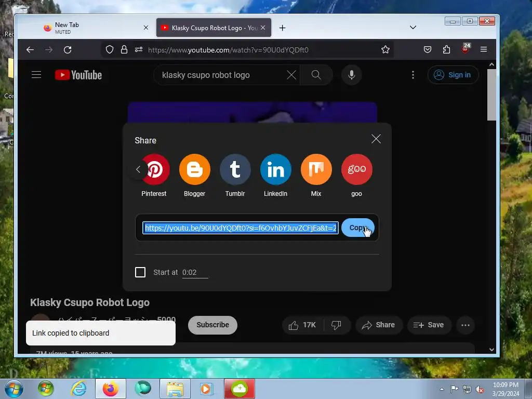The height and width of the screenshot is (399, 532).
Task: Copy the share link
Action: point(358,228)
